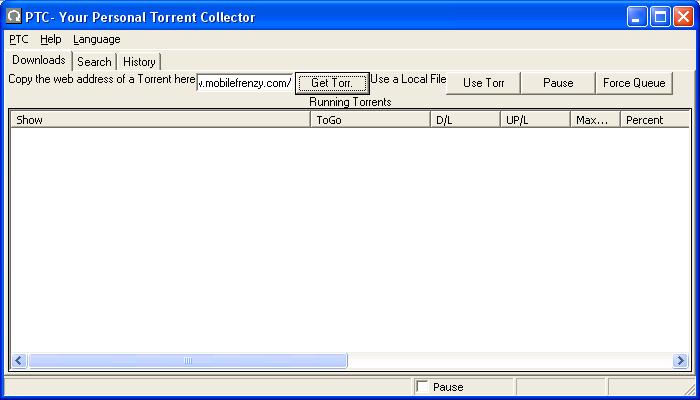
Task: Minimize the PTC window
Action: coord(636,17)
